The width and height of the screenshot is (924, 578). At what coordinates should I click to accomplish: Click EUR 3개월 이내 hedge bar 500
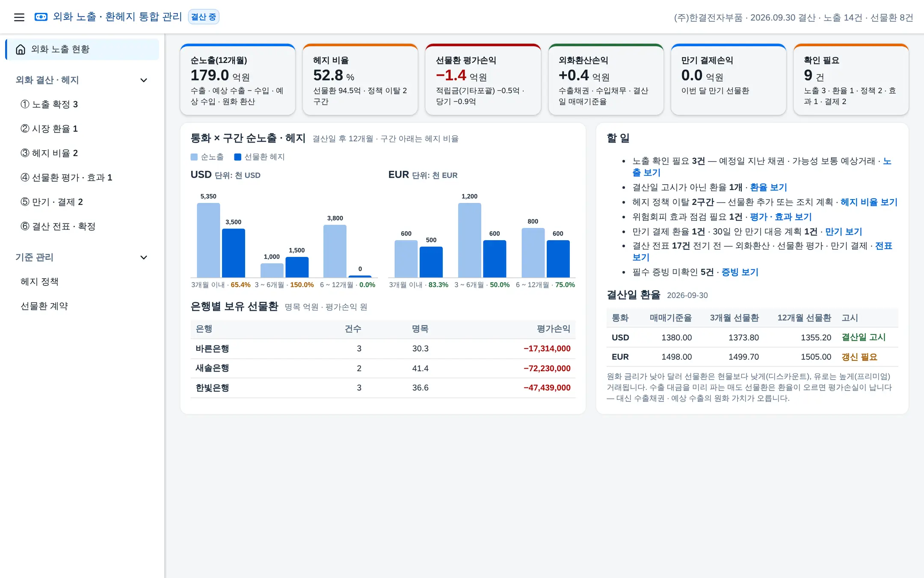[431, 262]
